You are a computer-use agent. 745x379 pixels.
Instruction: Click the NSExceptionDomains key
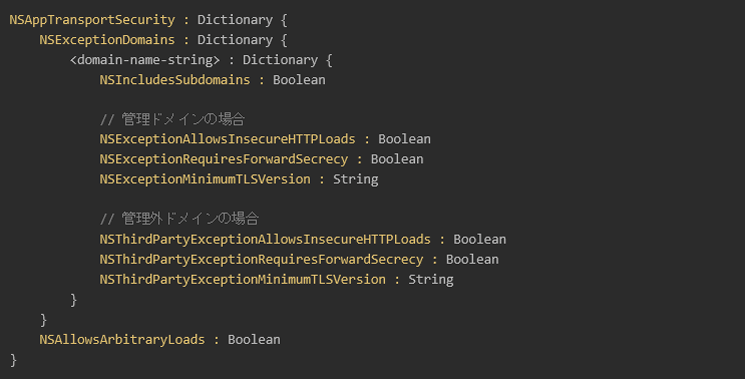(x=107, y=40)
